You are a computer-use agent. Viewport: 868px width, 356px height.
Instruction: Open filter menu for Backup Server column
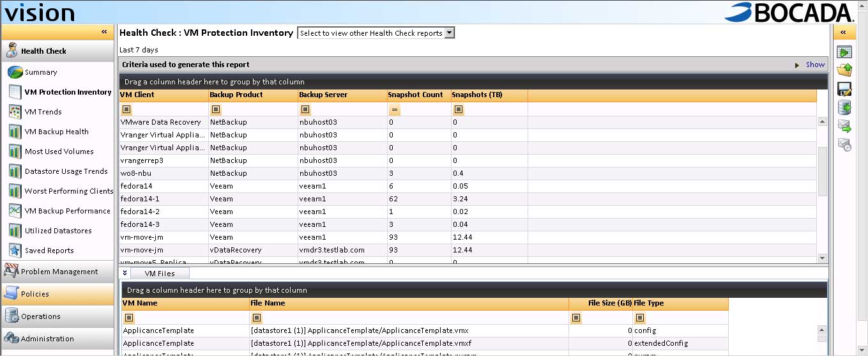click(305, 110)
